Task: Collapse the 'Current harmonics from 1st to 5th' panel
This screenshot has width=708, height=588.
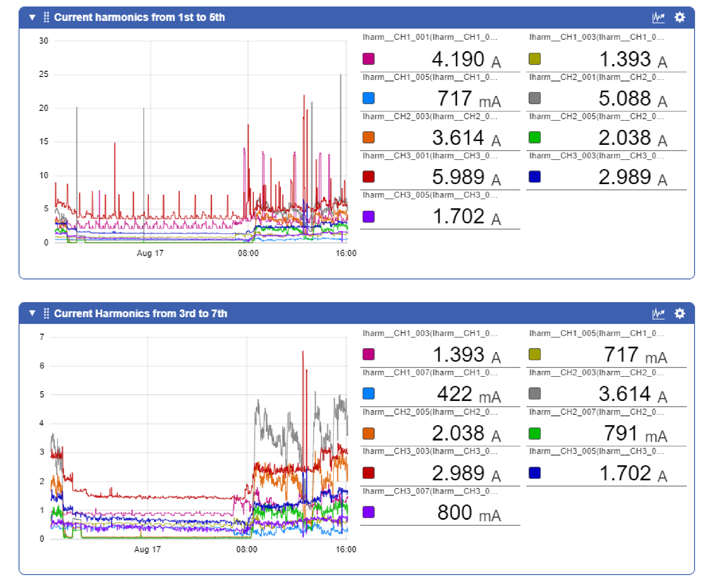Action: pos(32,17)
